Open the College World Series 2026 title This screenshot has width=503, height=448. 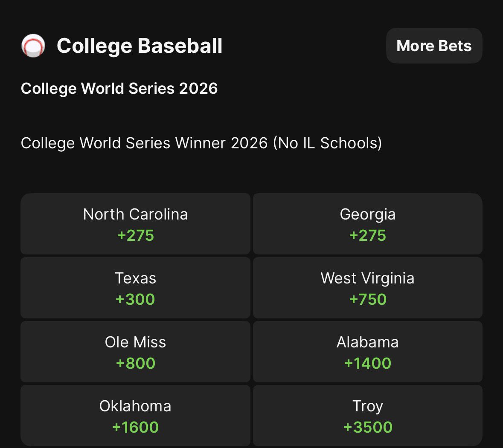click(119, 88)
